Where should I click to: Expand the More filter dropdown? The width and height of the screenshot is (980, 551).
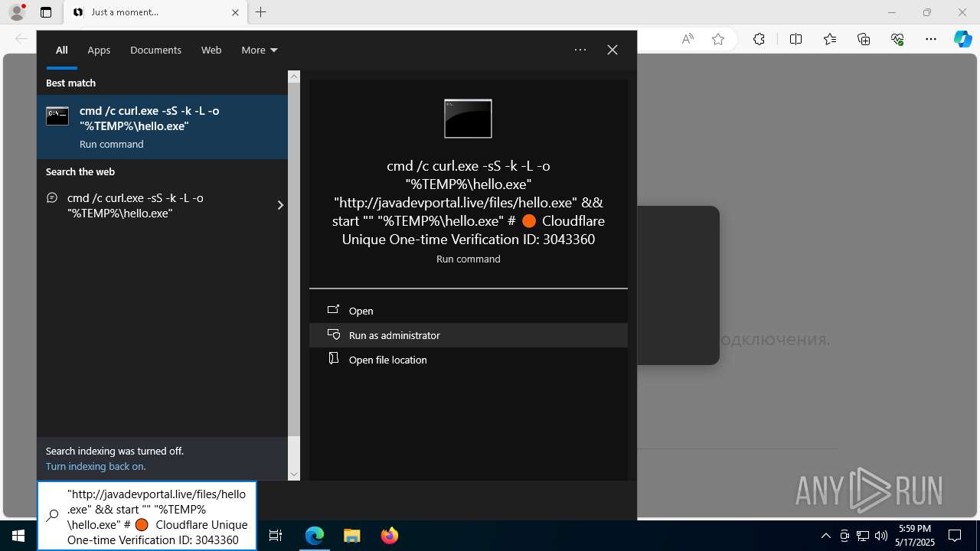[259, 50]
